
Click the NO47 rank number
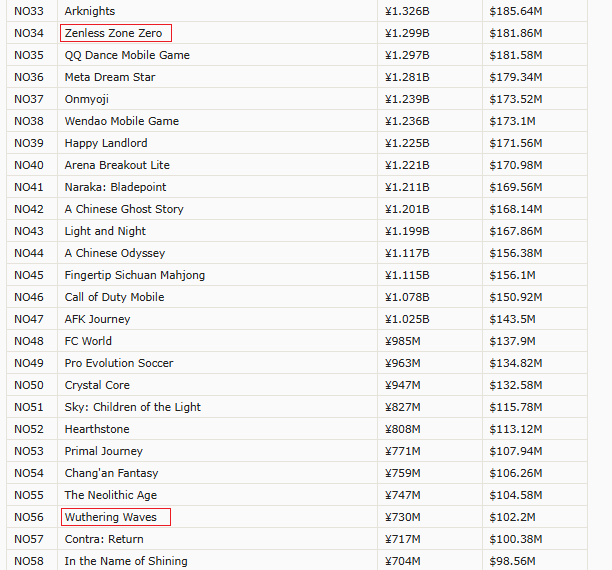(x=29, y=319)
